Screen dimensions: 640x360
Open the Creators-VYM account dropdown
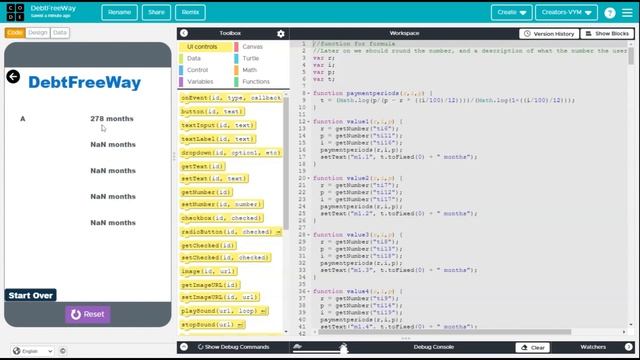567,13
